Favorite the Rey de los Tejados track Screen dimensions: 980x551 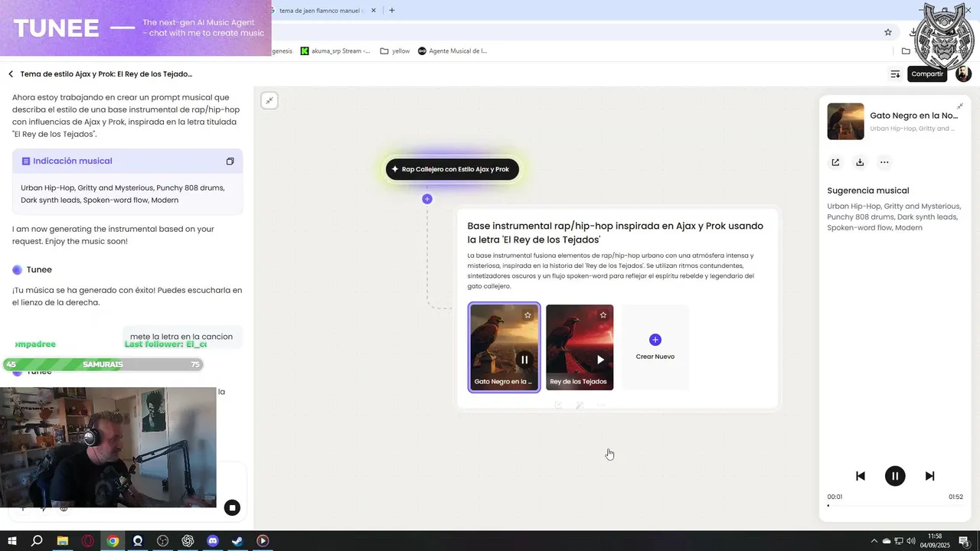pos(603,315)
